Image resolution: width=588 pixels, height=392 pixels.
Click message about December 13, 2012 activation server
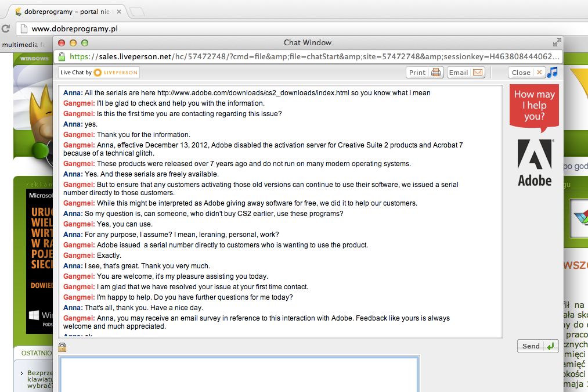click(x=263, y=149)
